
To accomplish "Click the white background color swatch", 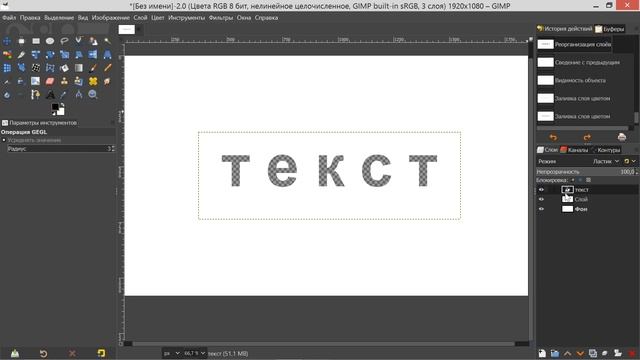I will [61, 111].
